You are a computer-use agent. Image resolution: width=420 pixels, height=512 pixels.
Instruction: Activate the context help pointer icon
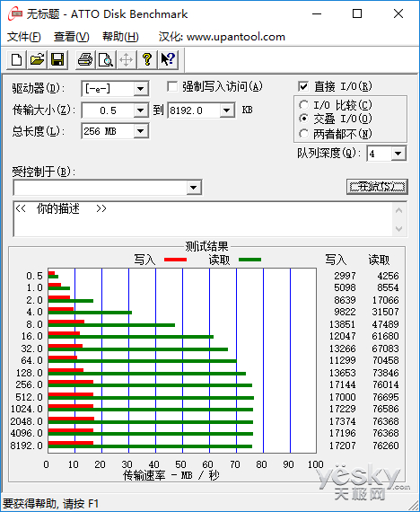click(168, 60)
